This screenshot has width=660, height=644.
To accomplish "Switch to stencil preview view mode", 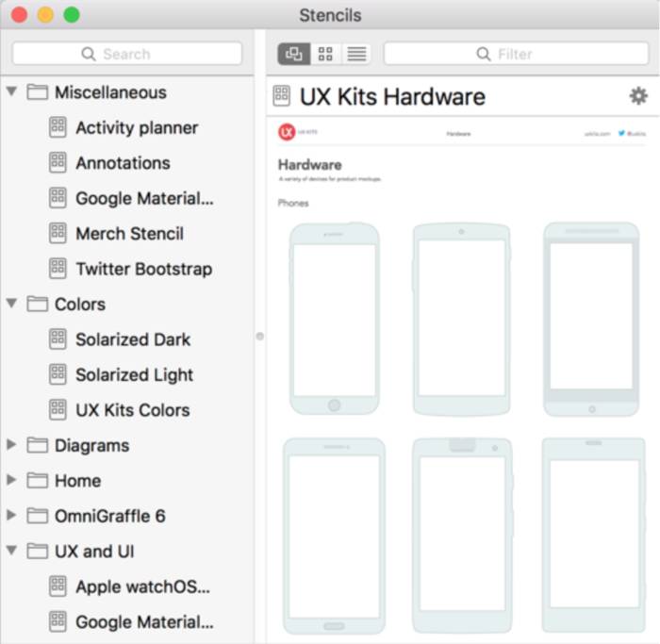I will coord(294,54).
